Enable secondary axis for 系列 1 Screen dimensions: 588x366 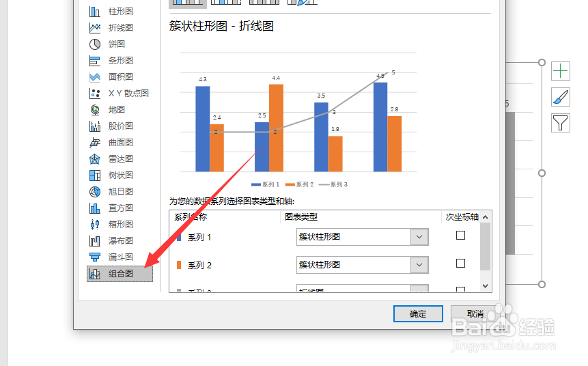coord(460,236)
